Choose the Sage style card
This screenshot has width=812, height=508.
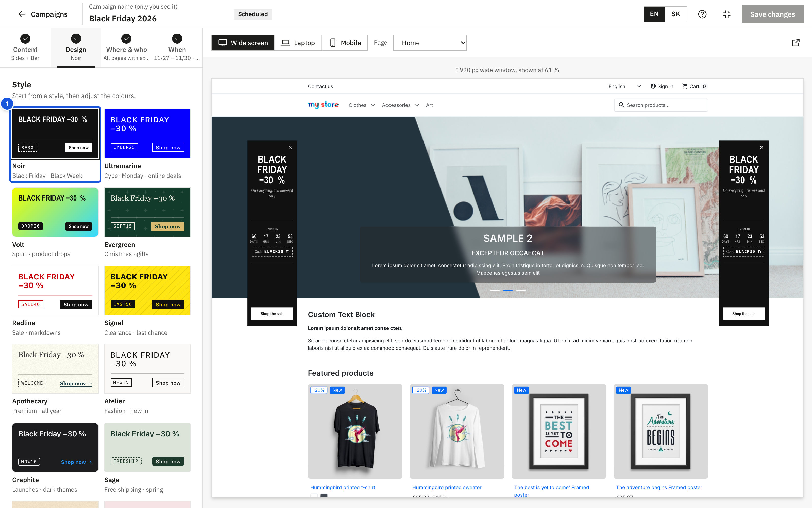[x=147, y=458]
